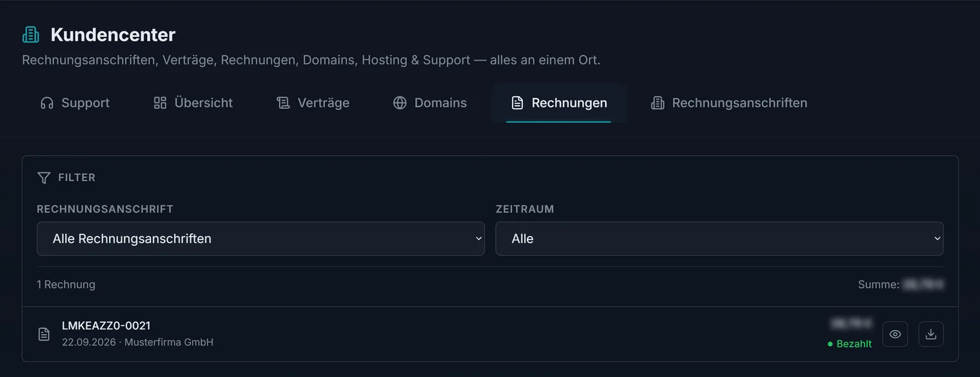Click the Kundencenter heading
This screenshot has width=980, height=377.
tap(113, 34)
